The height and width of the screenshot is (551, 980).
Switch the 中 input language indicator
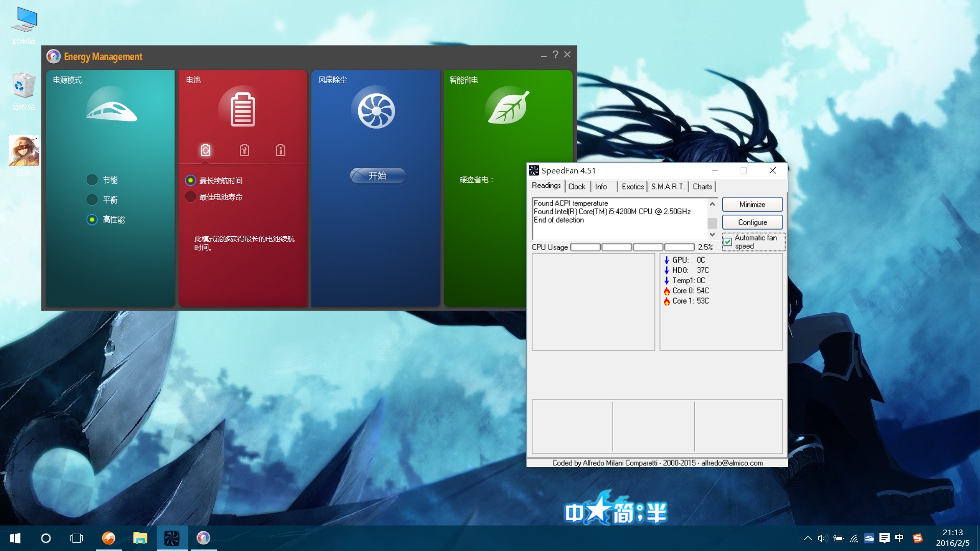899,538
